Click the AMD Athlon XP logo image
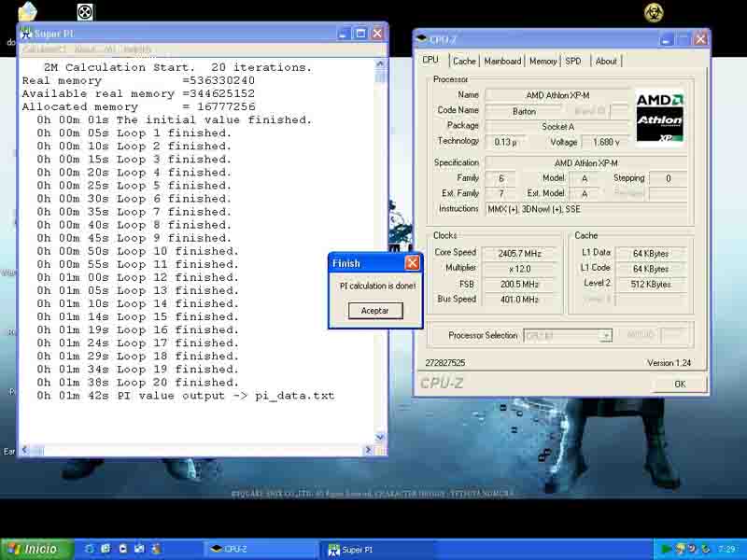 (659, 119)
